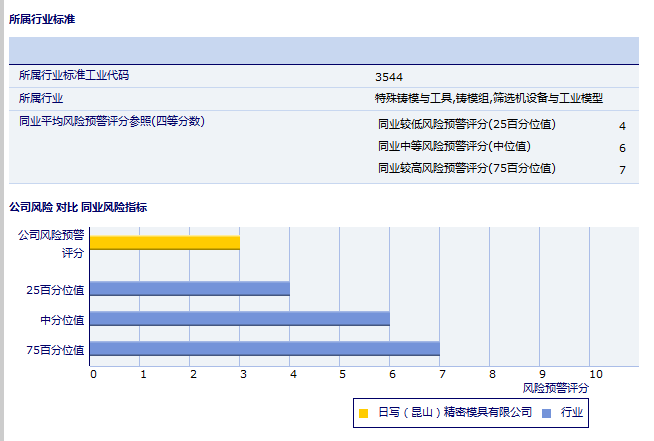Screen dimensions: 654x441
Task: Click the 日写（昆山）精密模具有限公司 legend label
Action: (x=454, y=412)
